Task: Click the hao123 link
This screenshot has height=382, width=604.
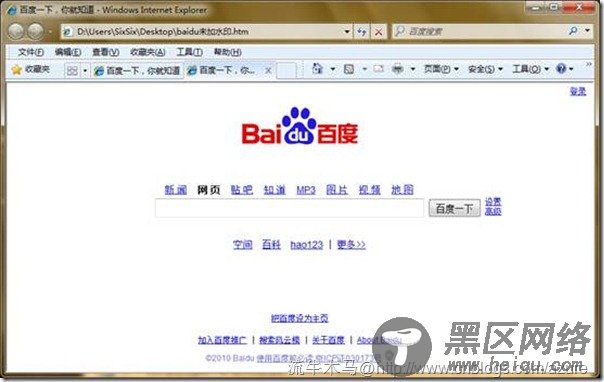Action: tap(307, 245)
